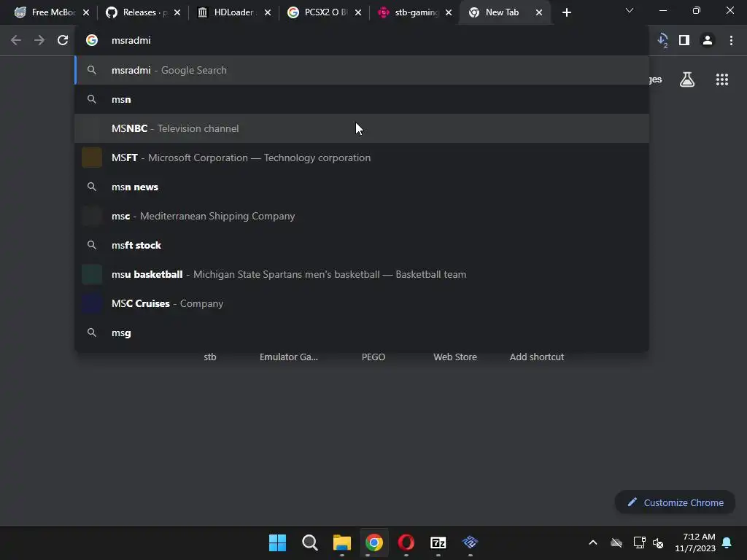Open the side panel icon
Screen dimensions: 747x560
pyautogui.click(x=684, y=41)
